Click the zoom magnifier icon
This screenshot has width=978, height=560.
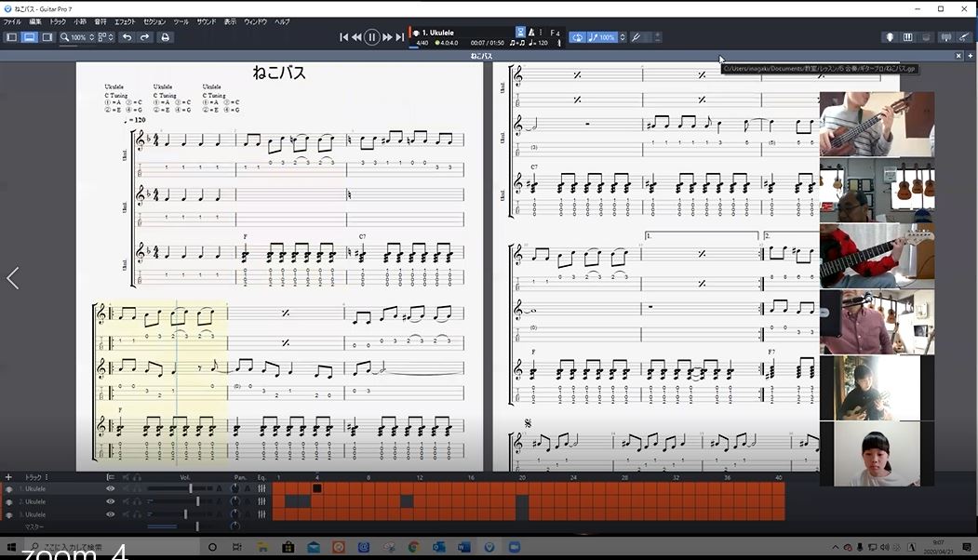click(x=64, y=37)
